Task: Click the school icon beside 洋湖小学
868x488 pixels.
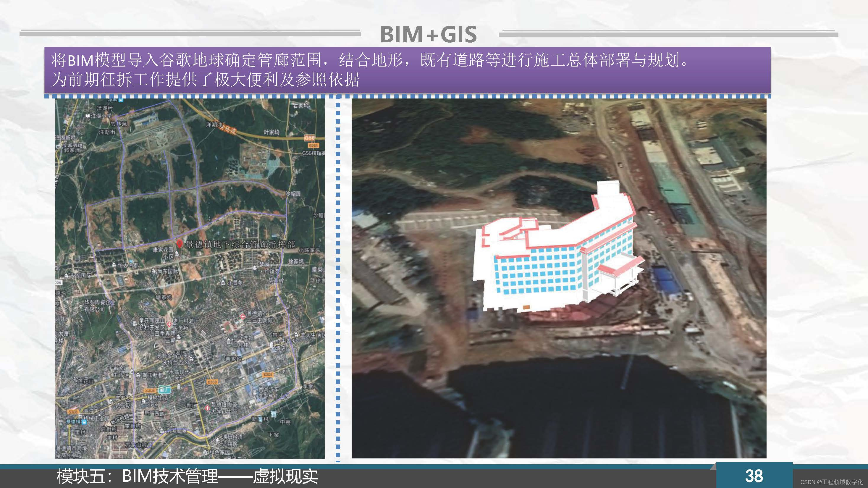Action: coord(88,116)
